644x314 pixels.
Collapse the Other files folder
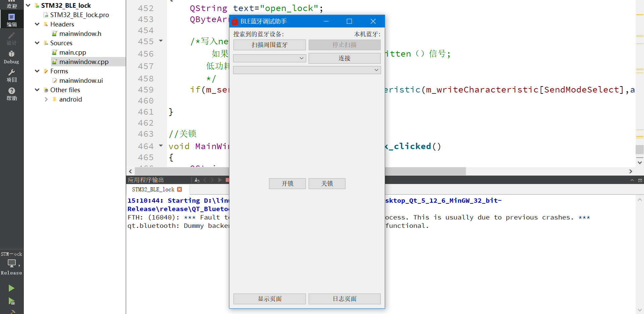click(37, 90)
